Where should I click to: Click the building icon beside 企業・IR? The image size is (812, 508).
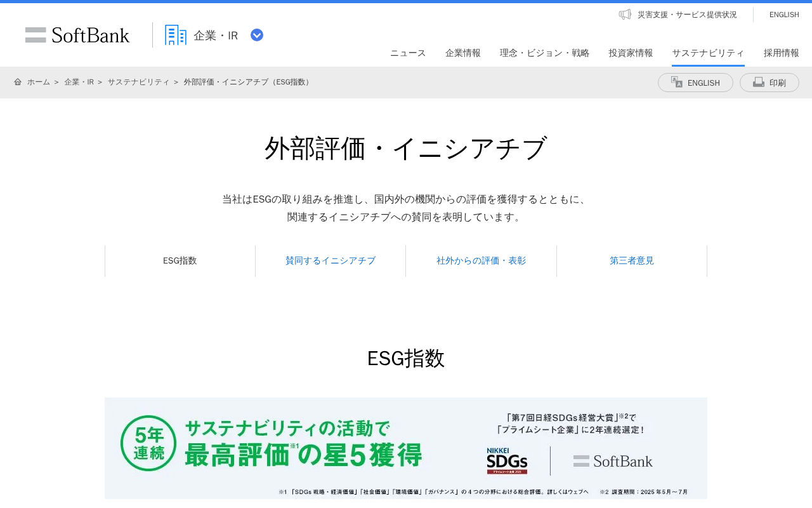176,35
